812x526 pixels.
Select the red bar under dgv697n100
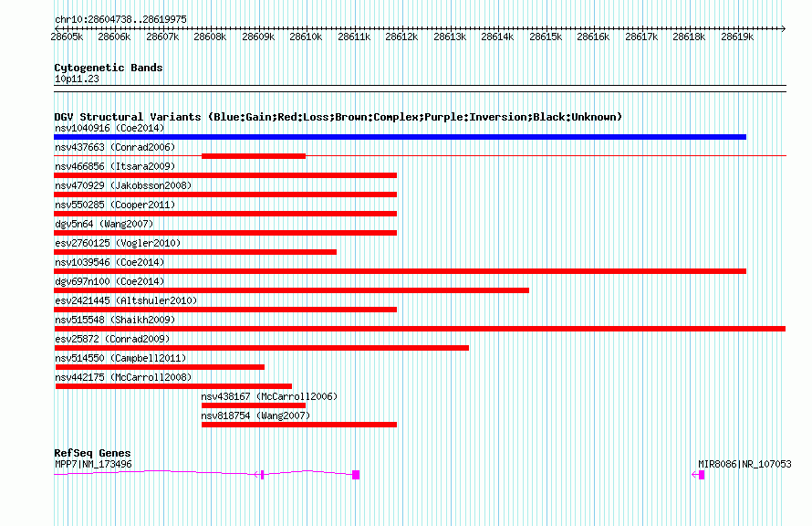pos(292,290)
